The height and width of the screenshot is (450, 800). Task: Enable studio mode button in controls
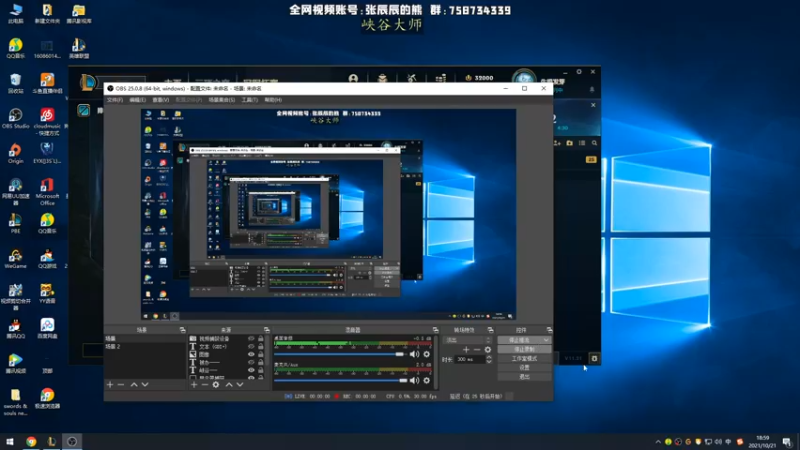524,359
